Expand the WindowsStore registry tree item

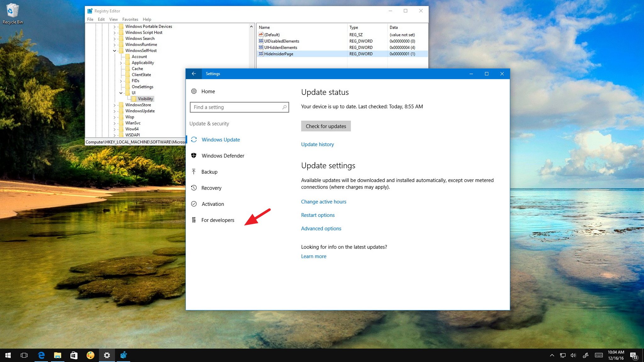pyautogui.click(x=115, y=105)
